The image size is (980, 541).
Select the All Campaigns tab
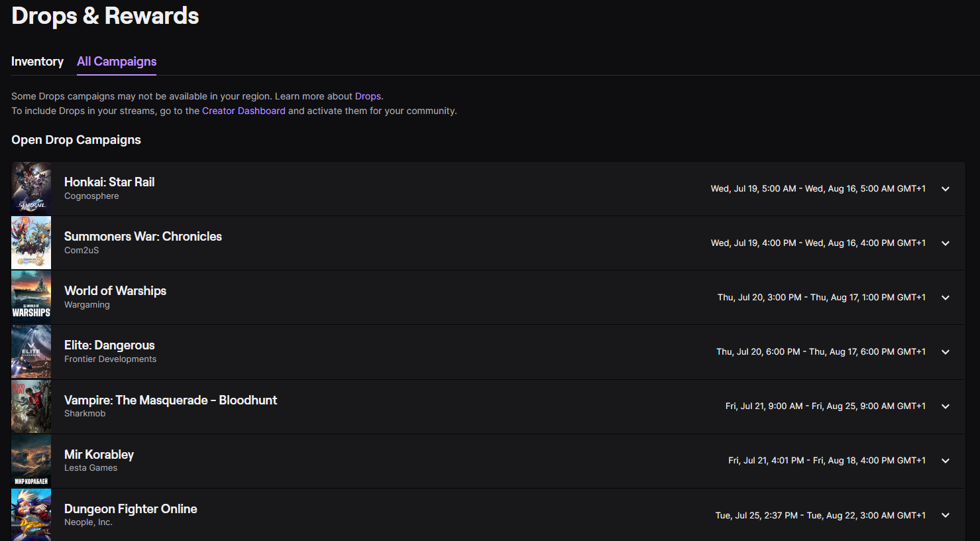click(117, 62)
